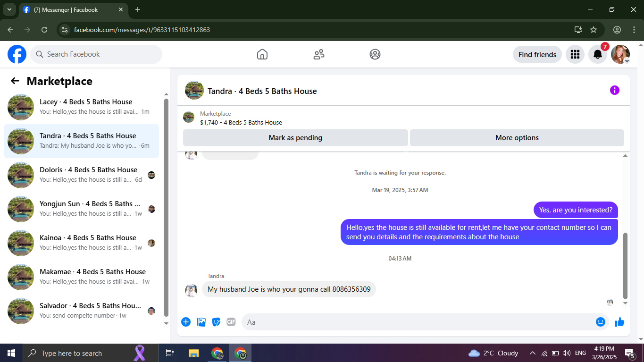Image resolution: width=644 pixels, height=362 pixels.
Task: Click the Mark as pending button
Action: click(295, 138)
